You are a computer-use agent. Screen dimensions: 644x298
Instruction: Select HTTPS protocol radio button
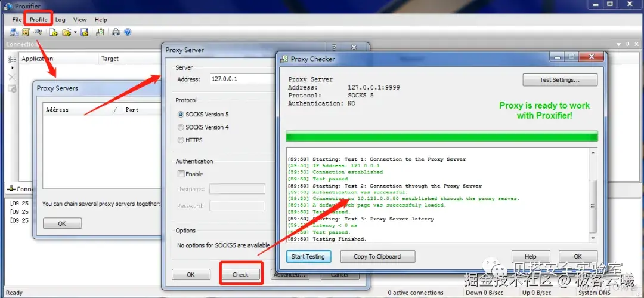181,140
